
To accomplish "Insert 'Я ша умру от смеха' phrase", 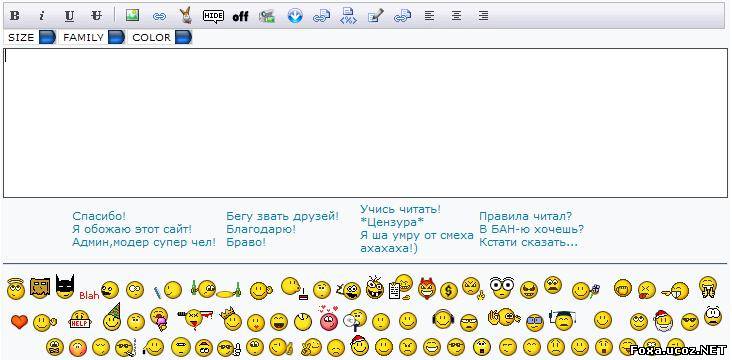I will pyautogui.click(x=417, y=235).
